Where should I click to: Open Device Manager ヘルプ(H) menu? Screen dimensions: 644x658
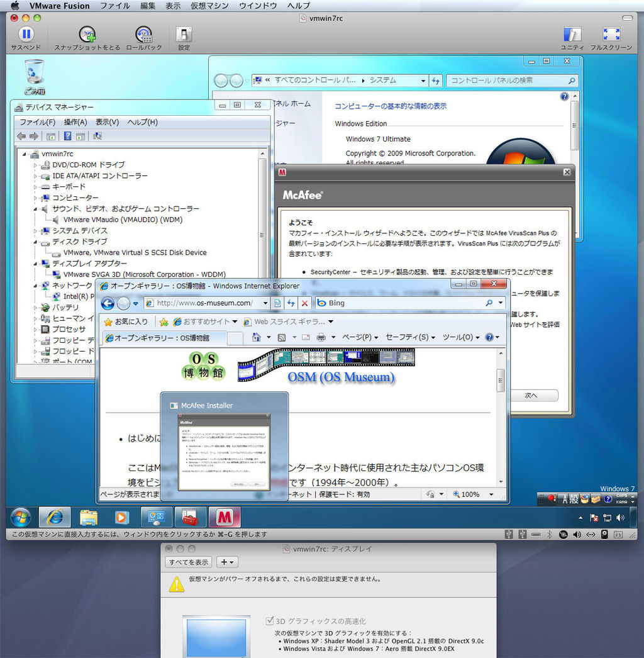(x=142, y=122)
